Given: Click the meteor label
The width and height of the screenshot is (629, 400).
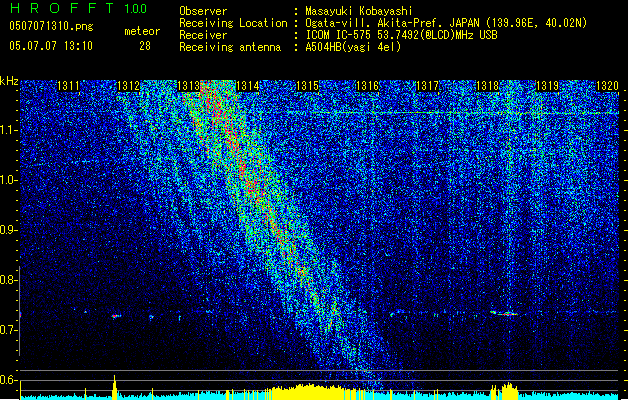Looking at the screenshot, I should [142, 31].
